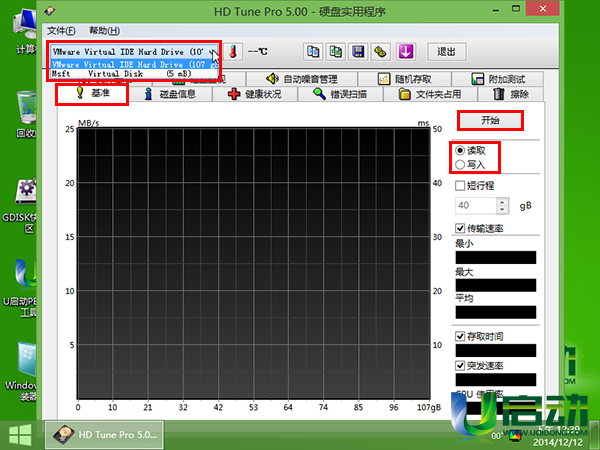Enable the 短行程 short stroke checkbox
The width and height of the screenshot is (600, 450).
460,186
